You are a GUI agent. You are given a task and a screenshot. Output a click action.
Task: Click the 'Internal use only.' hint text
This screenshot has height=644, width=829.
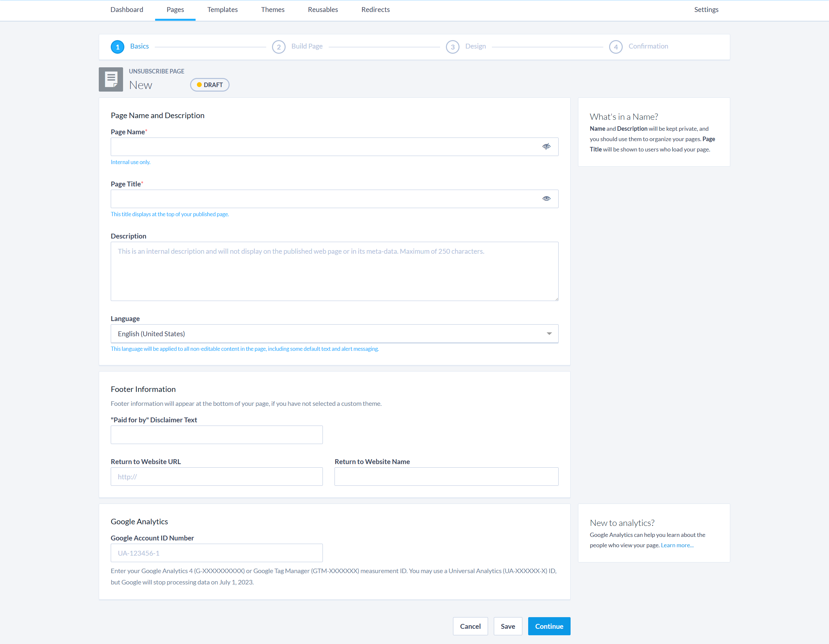pos(131,162)
